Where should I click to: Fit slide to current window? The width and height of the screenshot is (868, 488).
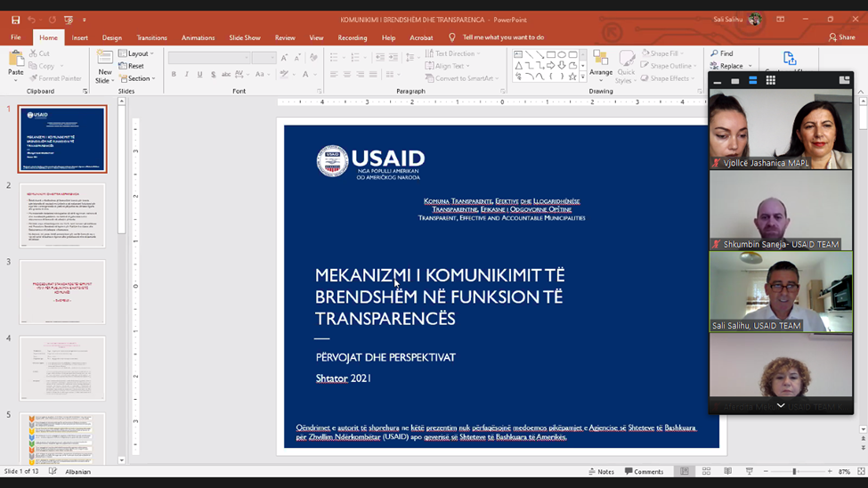click(862, 471)
